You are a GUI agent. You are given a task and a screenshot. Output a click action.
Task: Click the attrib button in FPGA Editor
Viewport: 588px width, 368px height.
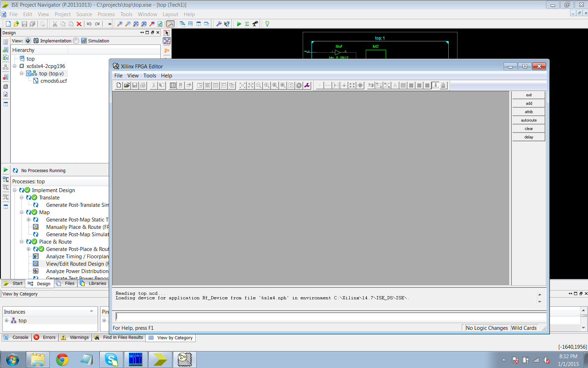pos(528,112)
